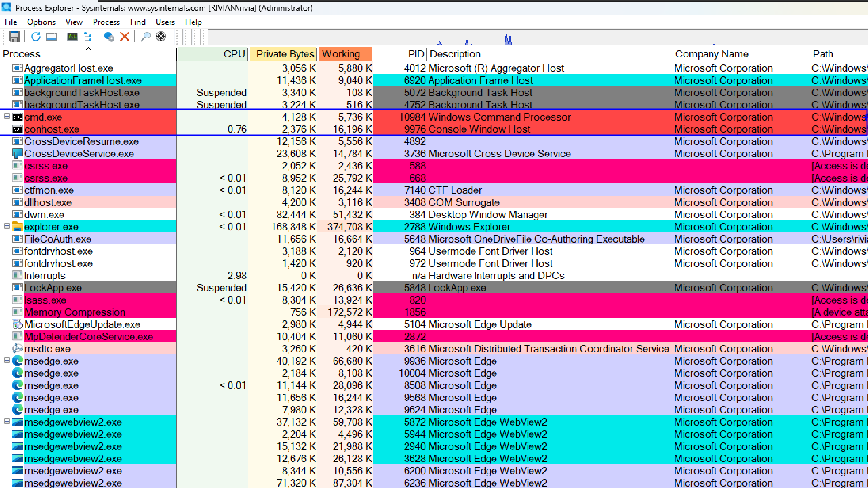Sort by the CPU column header
This screenshot has width=868, height=488.
[233, 54]
